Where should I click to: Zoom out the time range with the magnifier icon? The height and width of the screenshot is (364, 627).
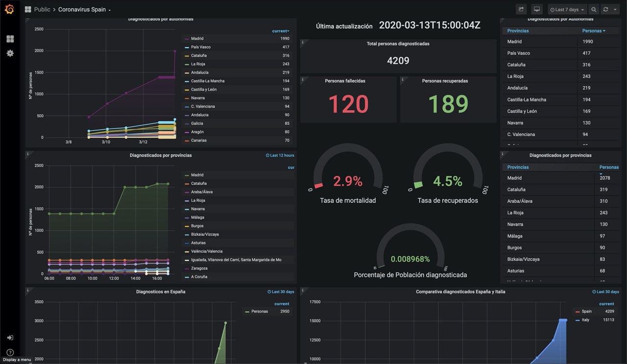[x=594, y=9]
